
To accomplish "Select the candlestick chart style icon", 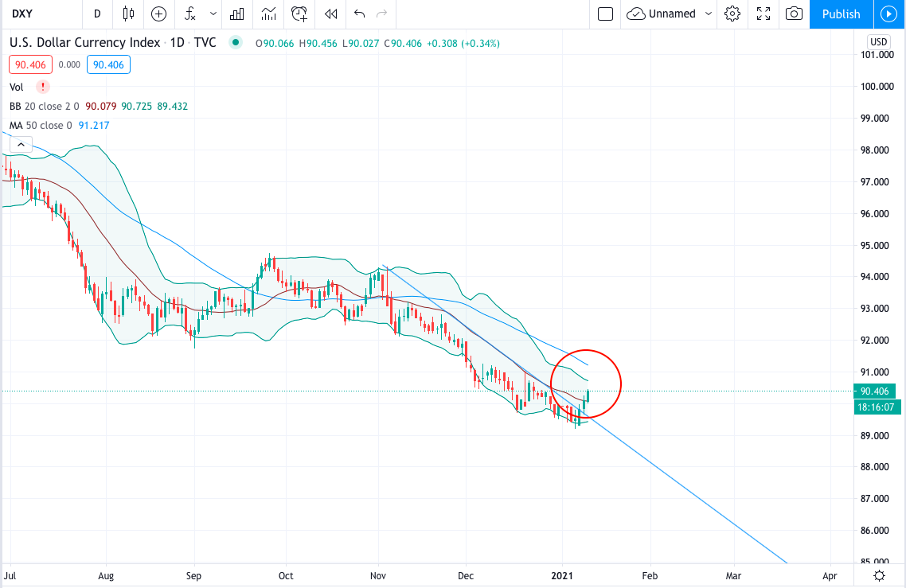I will pos(127,14).
